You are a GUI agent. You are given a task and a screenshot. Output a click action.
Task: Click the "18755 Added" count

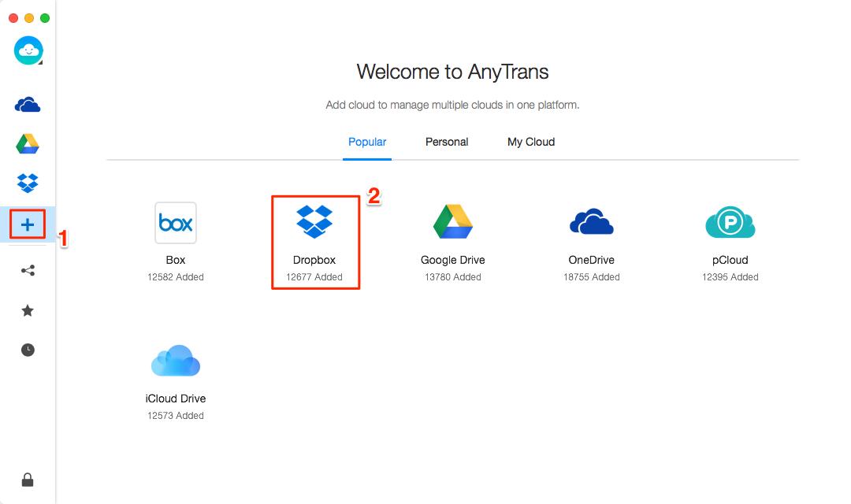point(592,276)
